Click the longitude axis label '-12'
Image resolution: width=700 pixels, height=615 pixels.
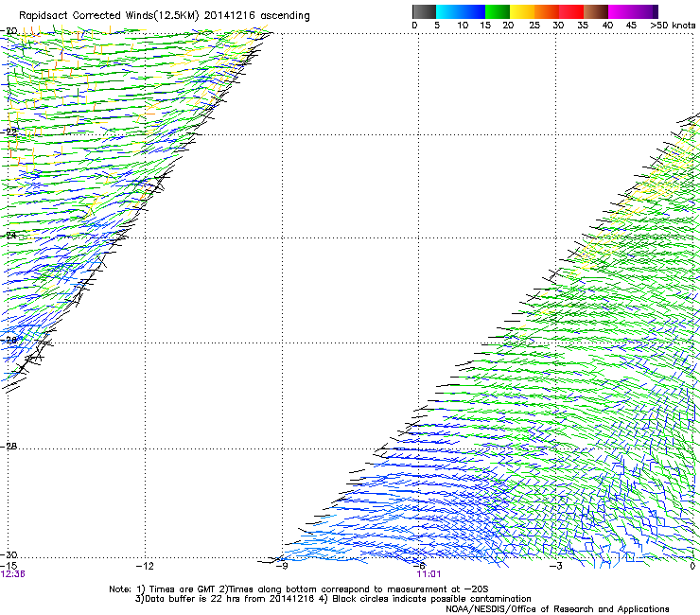coord(145,566)
